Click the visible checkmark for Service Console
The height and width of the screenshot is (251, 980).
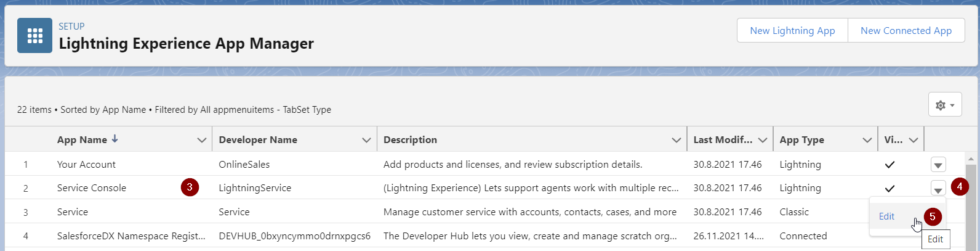pyautogui.click(x=890, y=188)
